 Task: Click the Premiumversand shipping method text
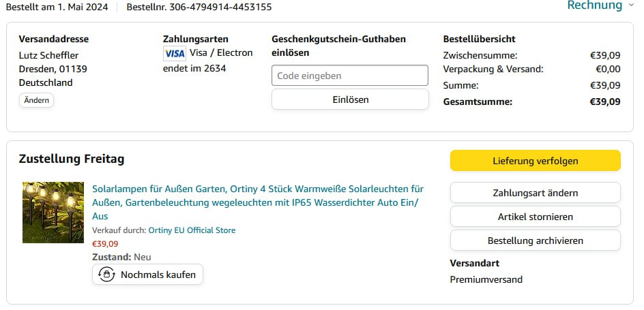[x=486, y=279]
